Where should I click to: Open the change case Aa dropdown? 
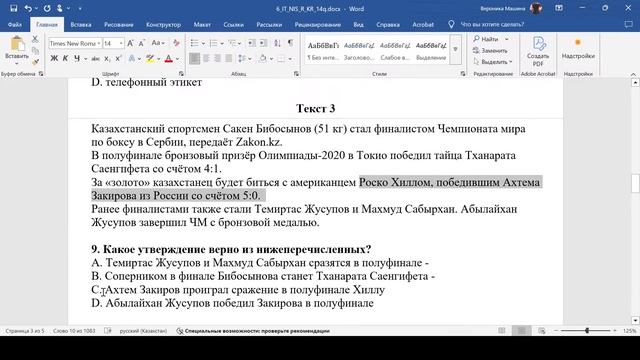click(x=158, y=43)
